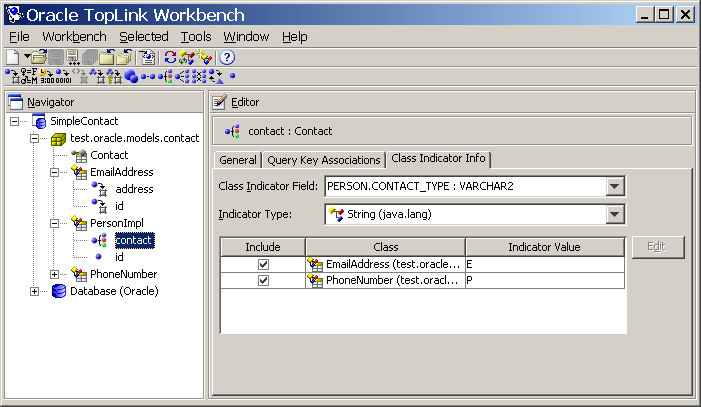The width and height of the screenshot is (701, 407).
Task: Click the Edit button beside the table
Action: (658, 247)
